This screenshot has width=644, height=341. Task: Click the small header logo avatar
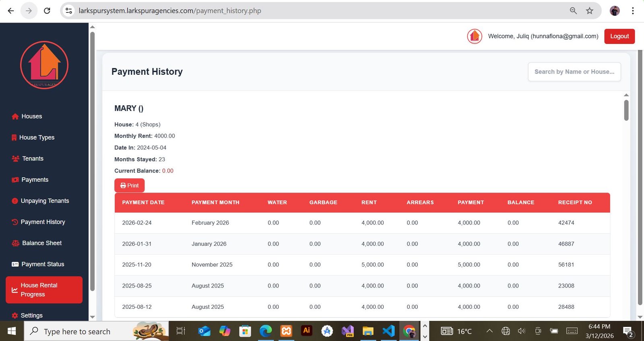click(475, 36)
